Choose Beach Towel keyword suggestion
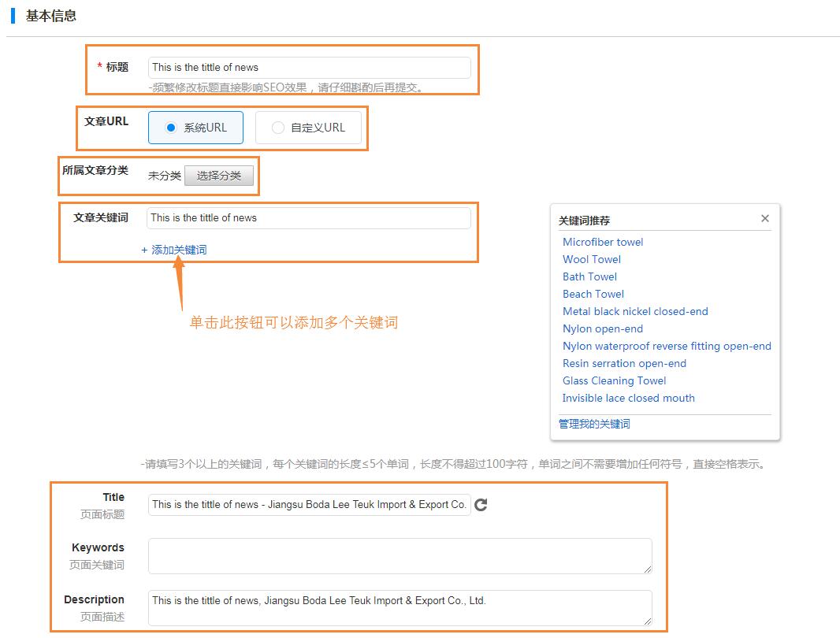Screen dimensions: 840x638 point(593,294)
